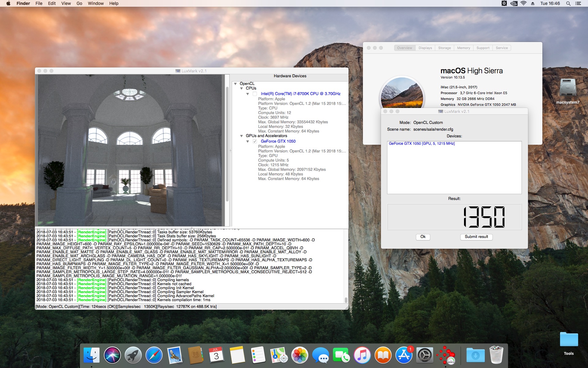Click the log pane vertical scrollbar

[346, 299]
